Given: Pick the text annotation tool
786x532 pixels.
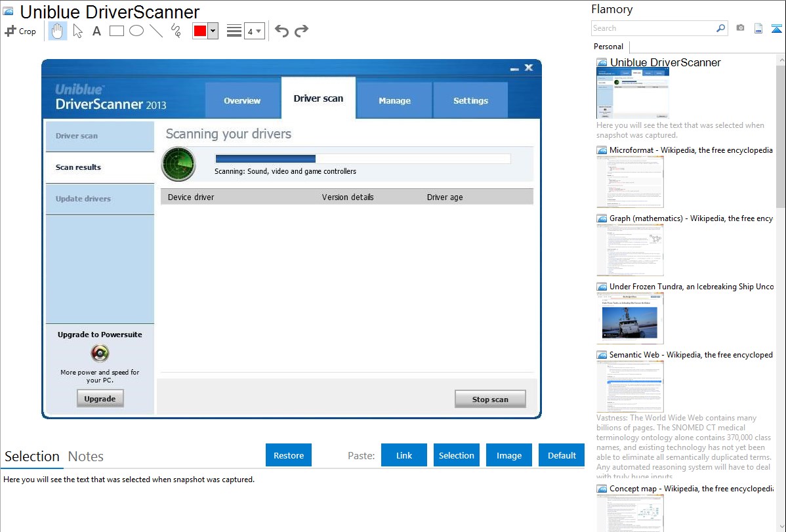Looking at the screenshot, I should pyautogui.click(x=96, y=31).
